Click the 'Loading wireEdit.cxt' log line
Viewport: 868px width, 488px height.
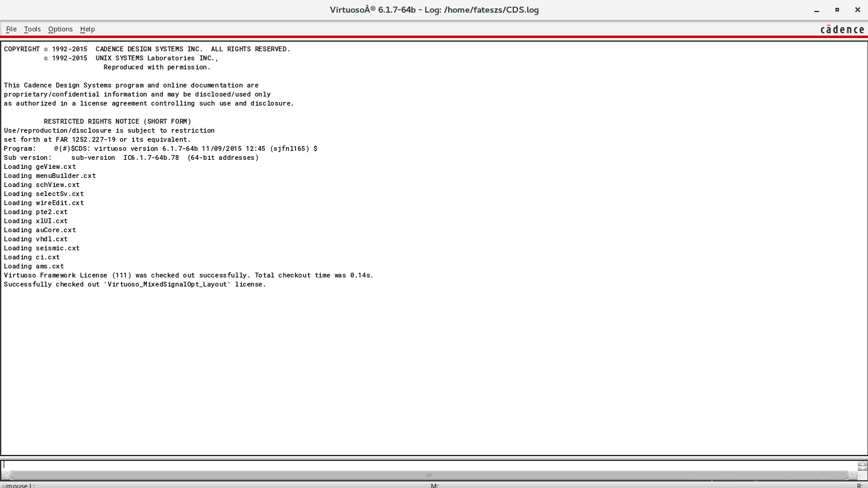pos(44,203)
